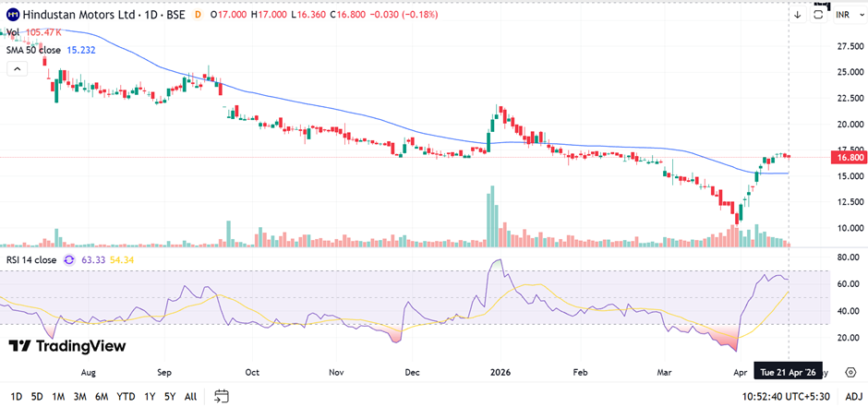
Task: Switch to the 3M time range
Action: [79, 396]
